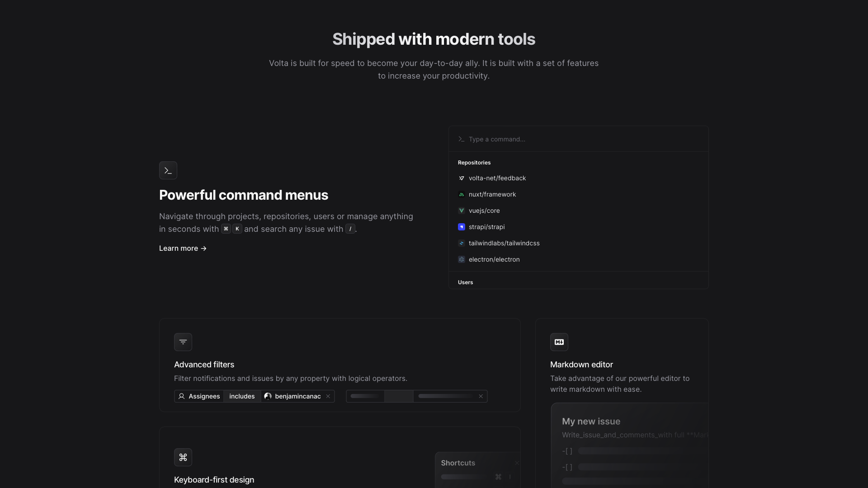868x488 pixels.
Task: Remove the placeholder second filter
Action: pos(481,396)
